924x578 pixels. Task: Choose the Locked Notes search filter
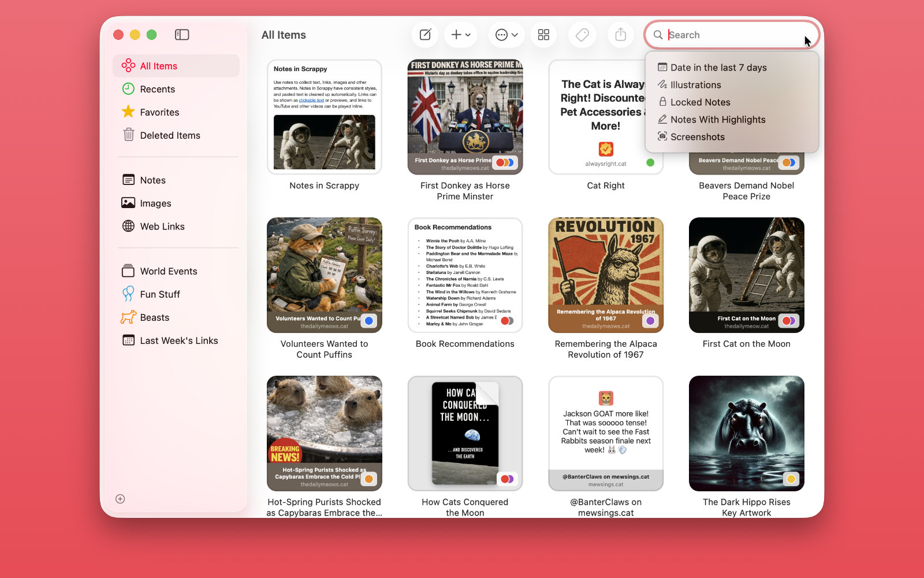coord(701,102)
